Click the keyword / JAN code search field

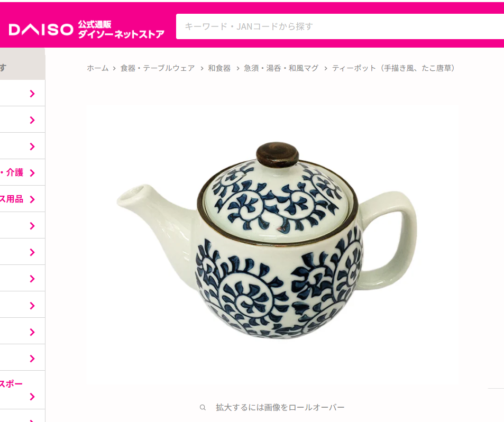pos(340,26)
